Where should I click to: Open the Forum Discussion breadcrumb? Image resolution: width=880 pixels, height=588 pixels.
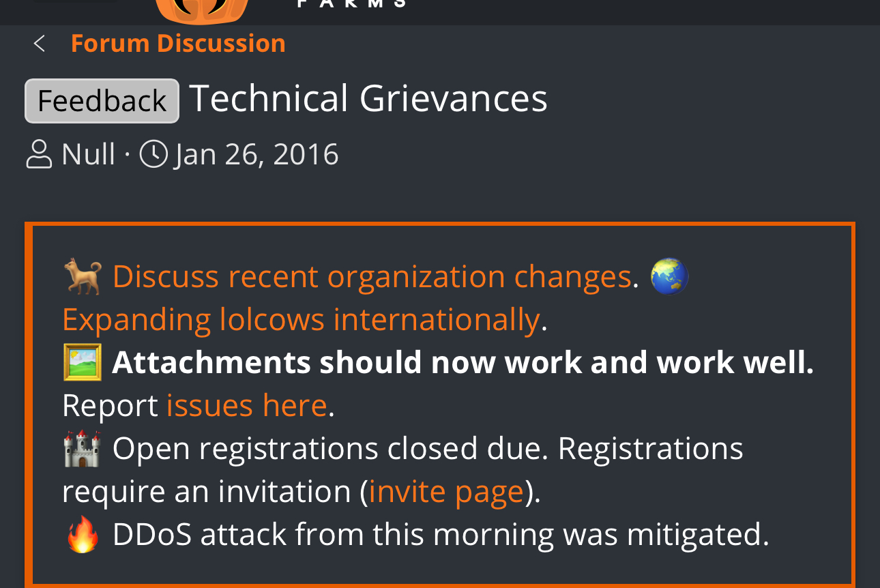[x=178, y=44]
